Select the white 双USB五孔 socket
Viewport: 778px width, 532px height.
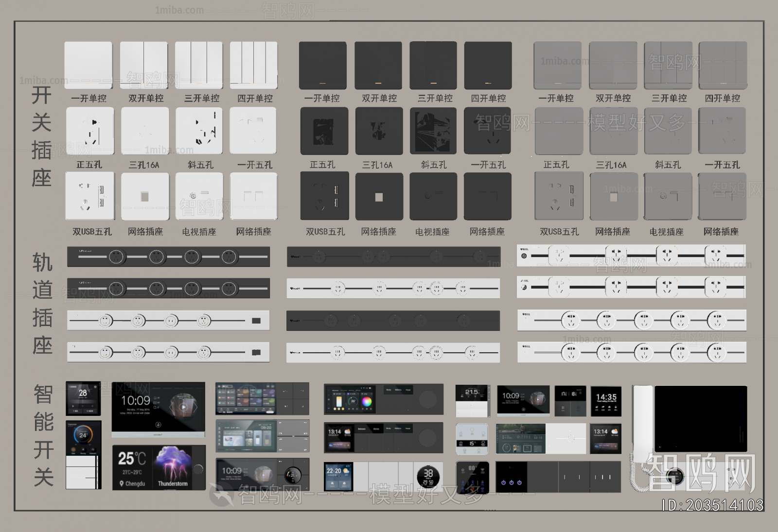pos(90,196)
